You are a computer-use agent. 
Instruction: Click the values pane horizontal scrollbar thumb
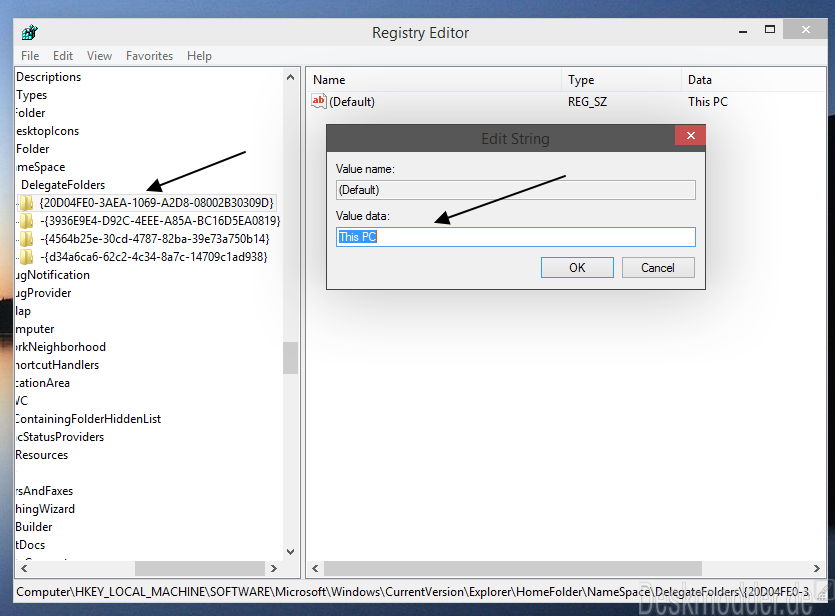tap(512, 569)
